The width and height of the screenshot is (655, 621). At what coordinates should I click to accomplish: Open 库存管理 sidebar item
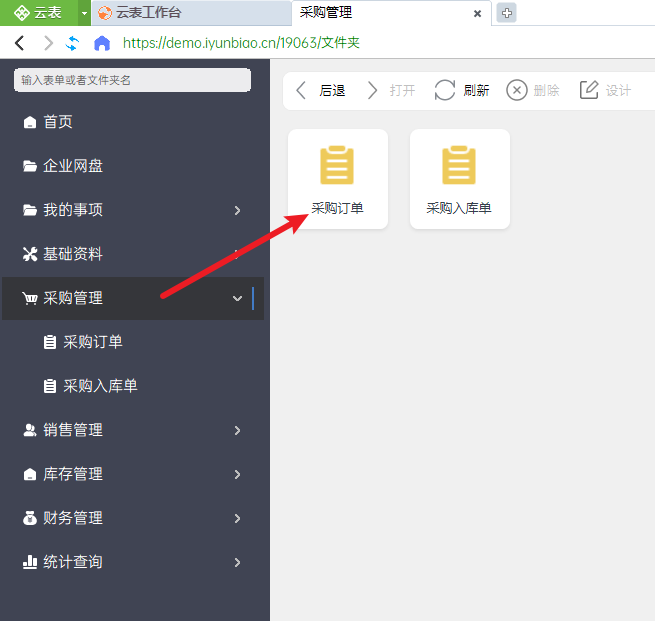tap(132, 474)
